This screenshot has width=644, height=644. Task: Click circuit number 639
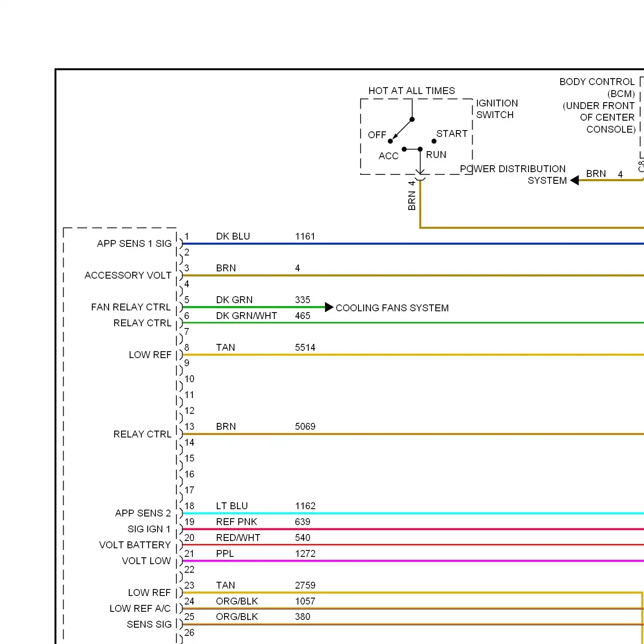coord(303,522)
